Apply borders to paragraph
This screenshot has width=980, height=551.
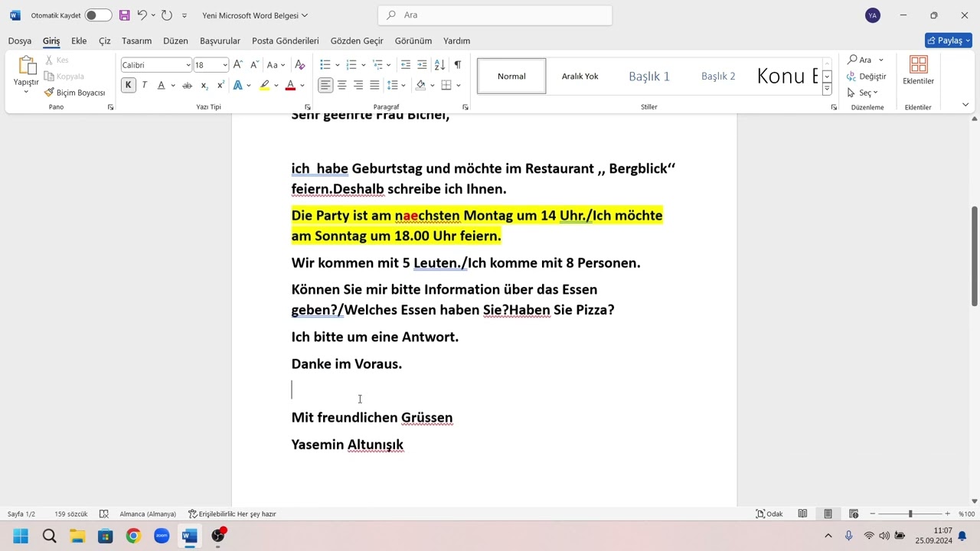tap(446, 85)
